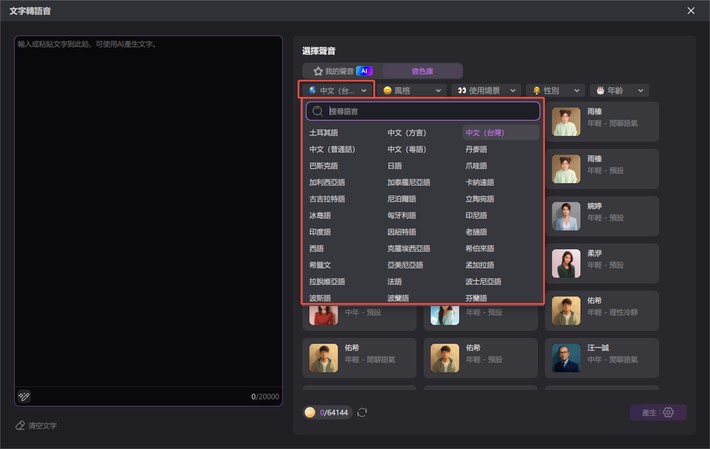Choose 西語 from the language list
The width and height of the screenshot is (710, 449).
click(x=316, y=248)
